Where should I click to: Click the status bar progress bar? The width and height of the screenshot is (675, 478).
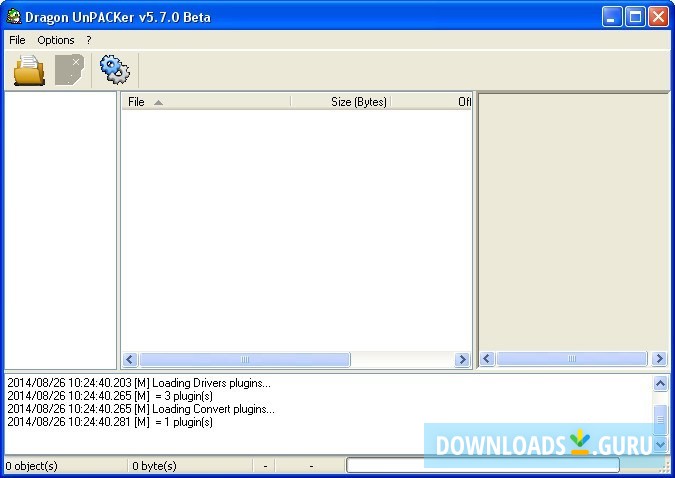coord(483,465)
